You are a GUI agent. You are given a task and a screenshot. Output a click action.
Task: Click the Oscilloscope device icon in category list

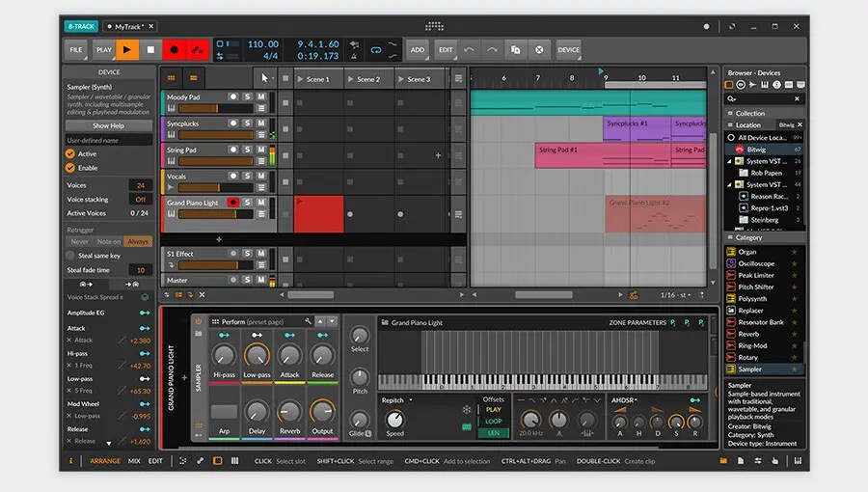pyautogui.click(x=731, y=263)
